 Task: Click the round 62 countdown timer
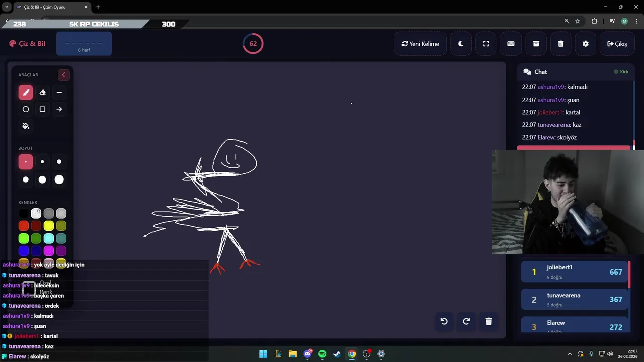[253, 44]
